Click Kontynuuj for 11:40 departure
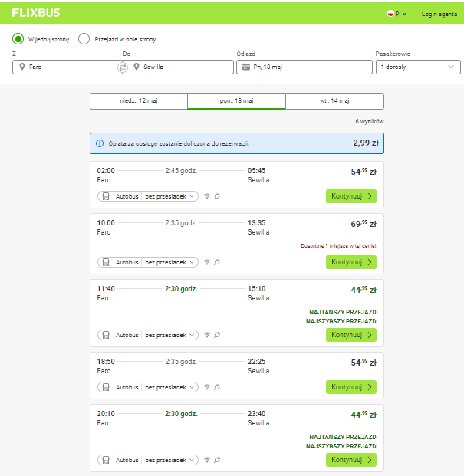 (351, 335)
